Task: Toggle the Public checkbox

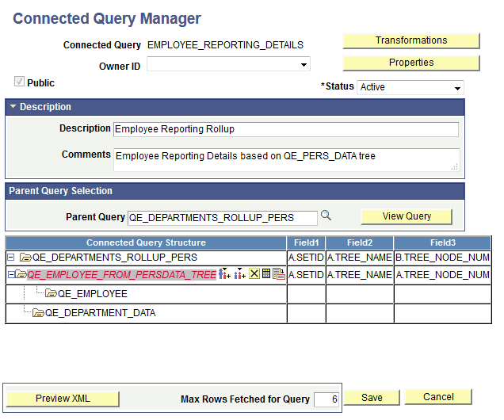Action: click(19, 82)
